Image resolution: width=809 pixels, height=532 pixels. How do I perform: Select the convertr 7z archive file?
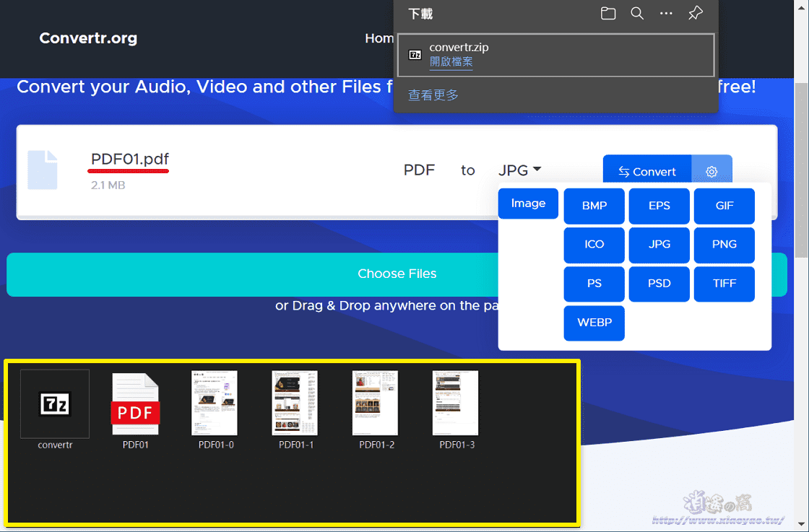(55, 409)
